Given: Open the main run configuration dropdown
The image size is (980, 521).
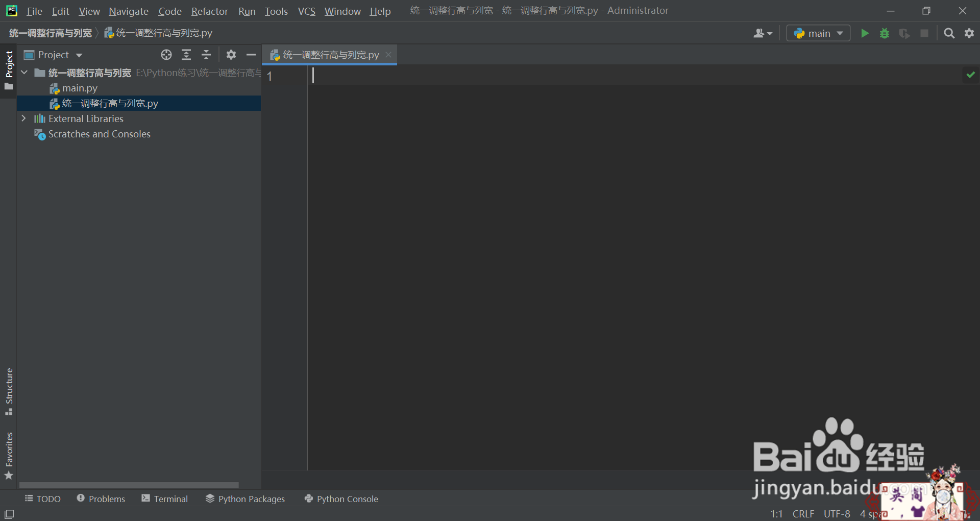Looking at the screenshot, I should click(x=840, y=33).
